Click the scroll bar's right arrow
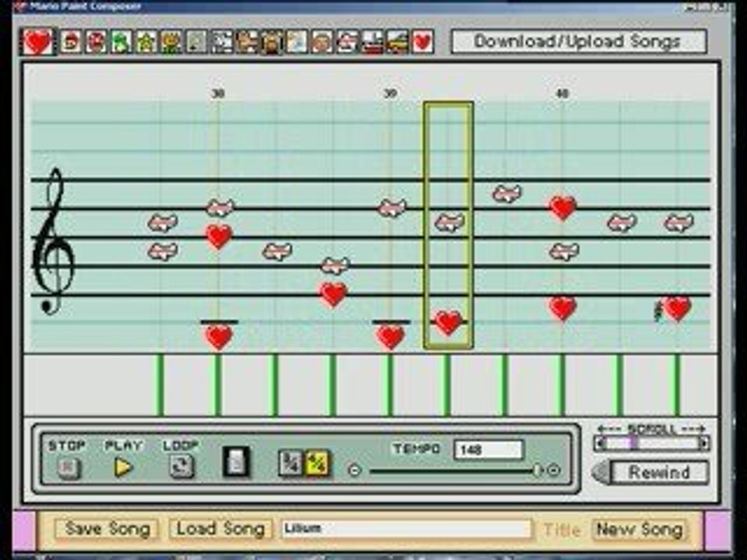 point(703,443)
